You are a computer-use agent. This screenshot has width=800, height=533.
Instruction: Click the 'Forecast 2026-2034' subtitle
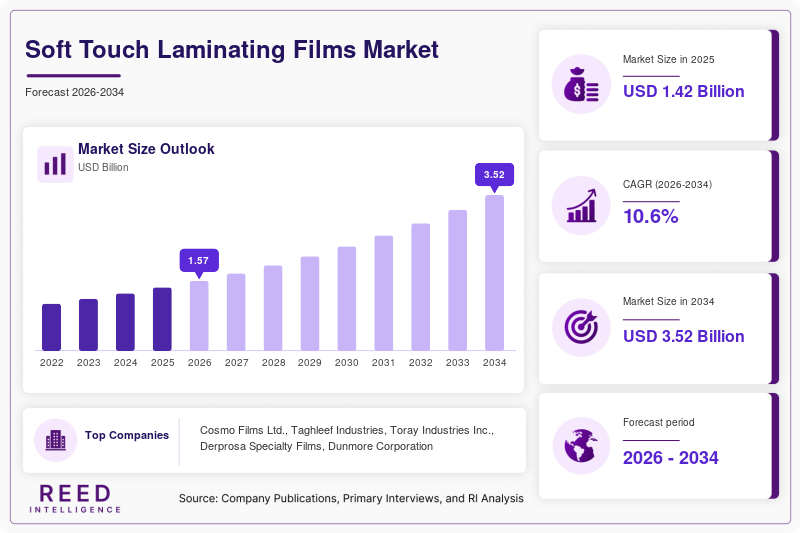tap(74, 92)
